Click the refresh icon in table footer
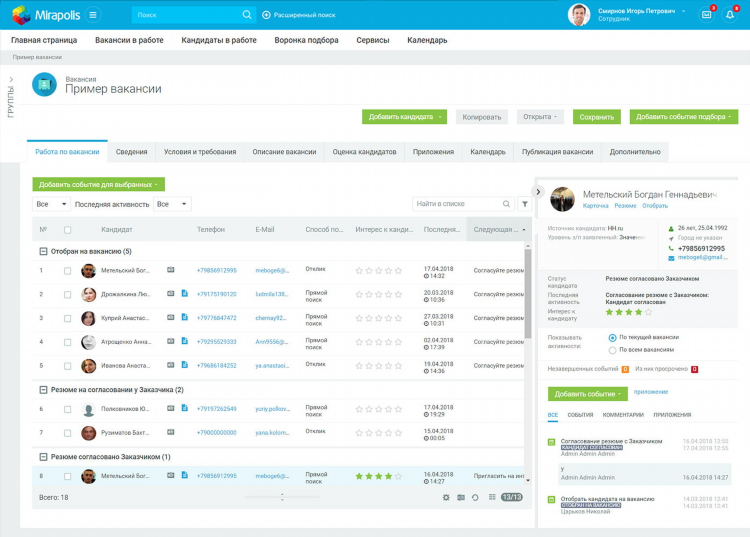Image resolution: width=750 pixels, height=537 pixels. pyautogui.click(x=475, y=497)
